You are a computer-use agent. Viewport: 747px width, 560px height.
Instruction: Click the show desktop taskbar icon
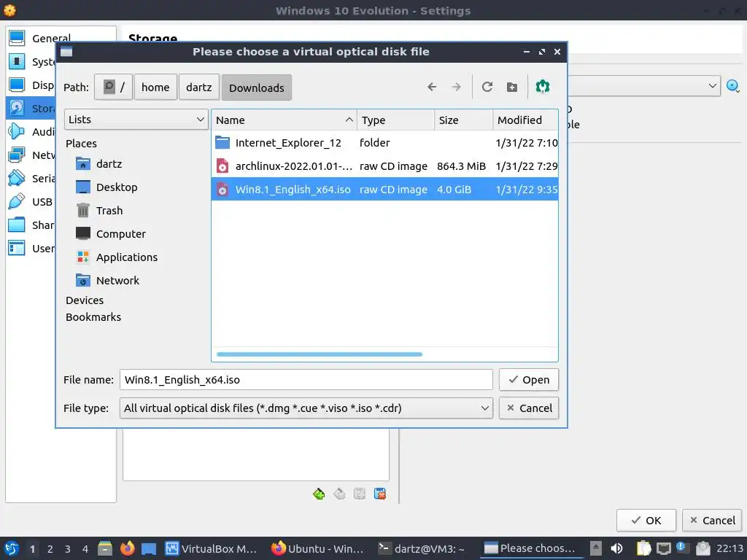[149, 549]
